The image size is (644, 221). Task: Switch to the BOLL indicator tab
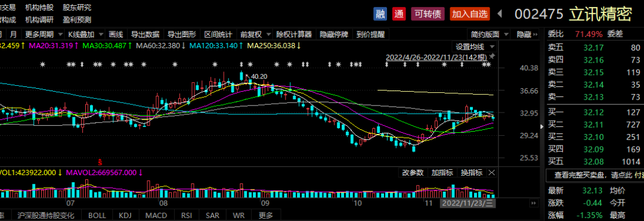pyautogui.click(x=97, y=215)
